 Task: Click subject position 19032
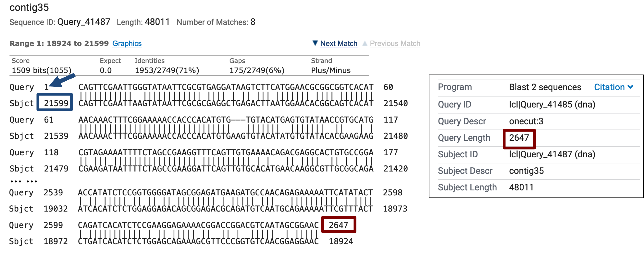pyautogui.click(x=56, y=208)
